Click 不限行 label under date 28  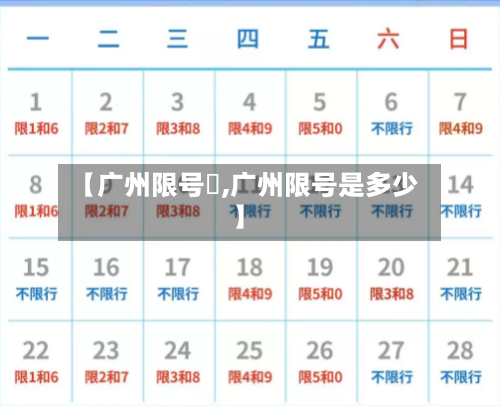tap(461, 377)
